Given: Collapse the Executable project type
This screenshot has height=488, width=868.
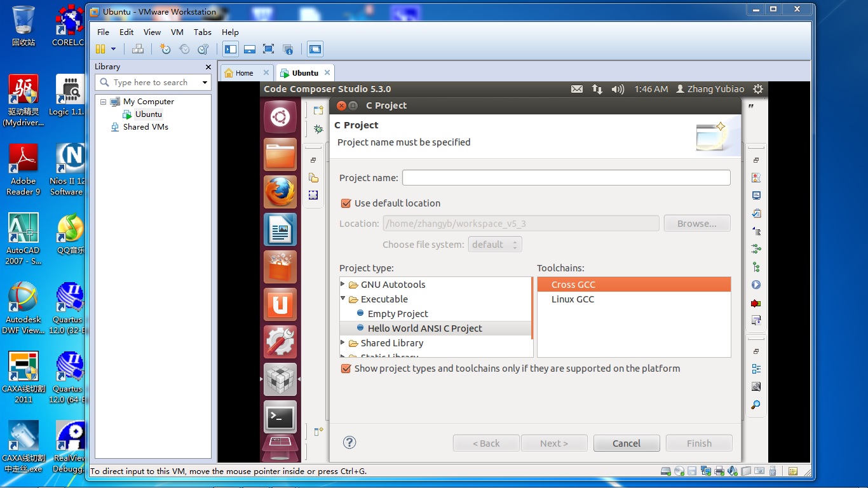Looking at the screenshot, I should click(x=343, y=299).
